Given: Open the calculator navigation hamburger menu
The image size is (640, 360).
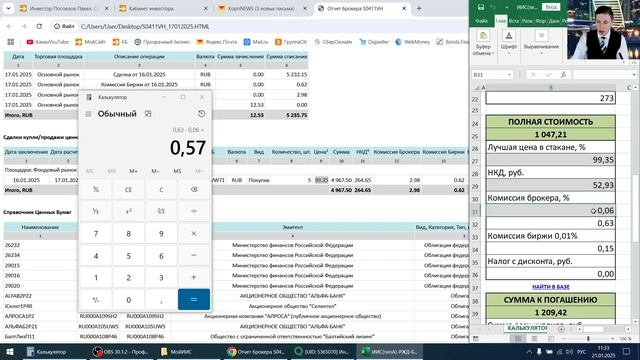Looking at the screenshot, I should [88, 114].
